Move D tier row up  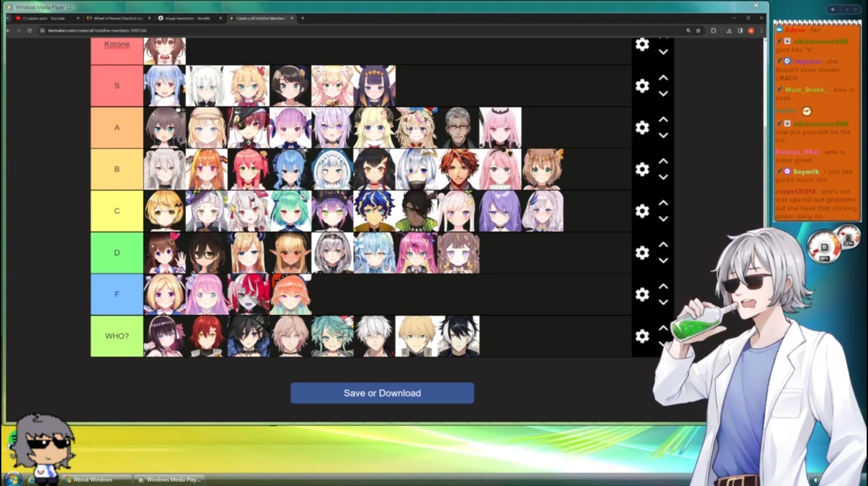click(663, 245)
